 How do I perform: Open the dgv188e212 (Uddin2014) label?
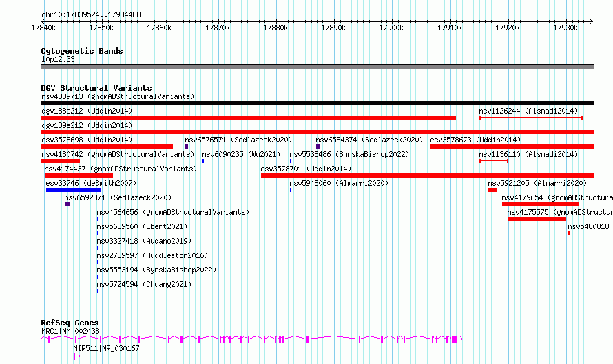[87, 111]
